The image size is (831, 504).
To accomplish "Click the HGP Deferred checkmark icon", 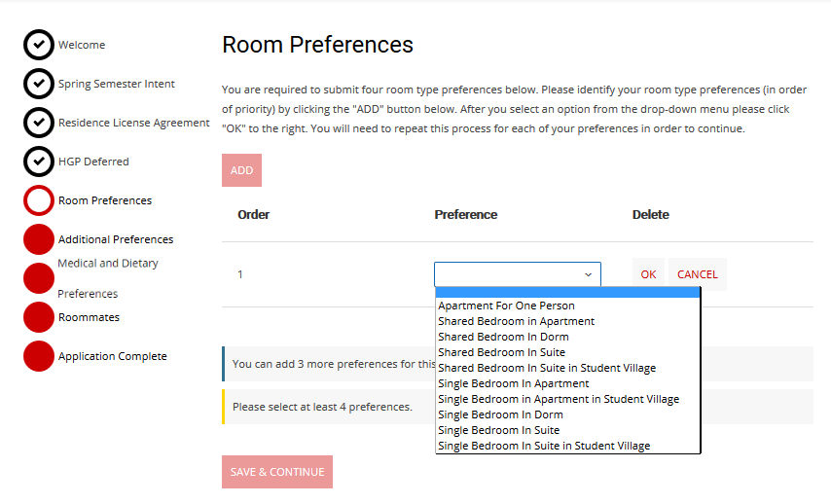I will 38,162.
